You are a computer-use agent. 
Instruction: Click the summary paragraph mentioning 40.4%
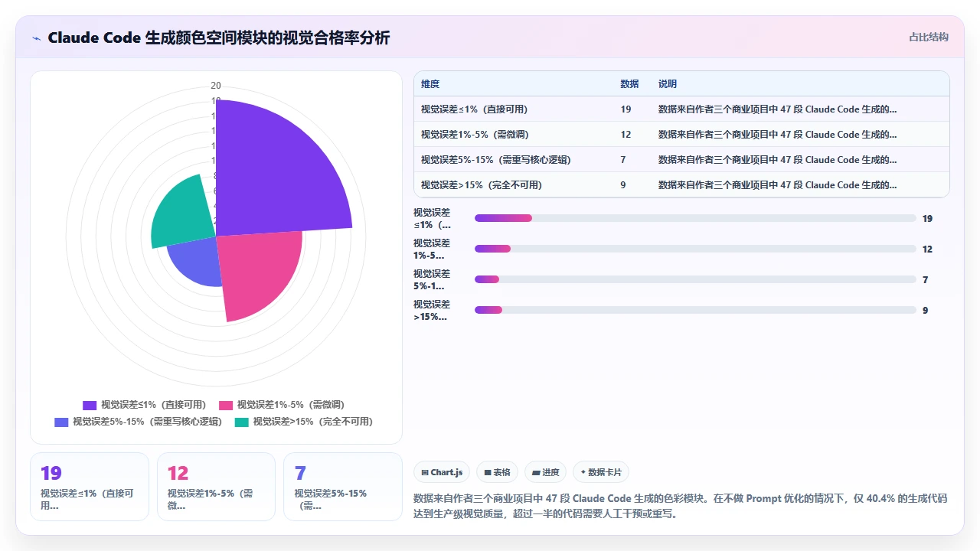[680, 506]
